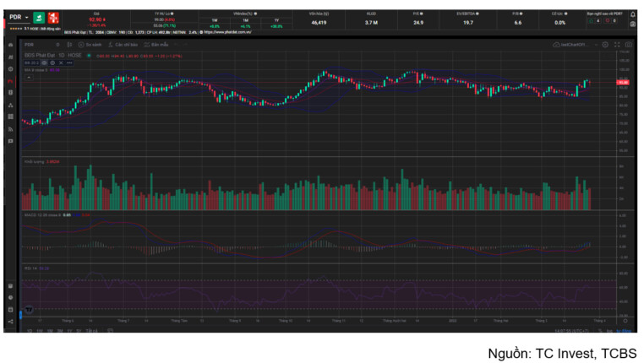Image resolution: width=644 pixels, height=363 pixels.
Task: Toggle the green status dot beside HOSE
Action: tap(90, 56)
